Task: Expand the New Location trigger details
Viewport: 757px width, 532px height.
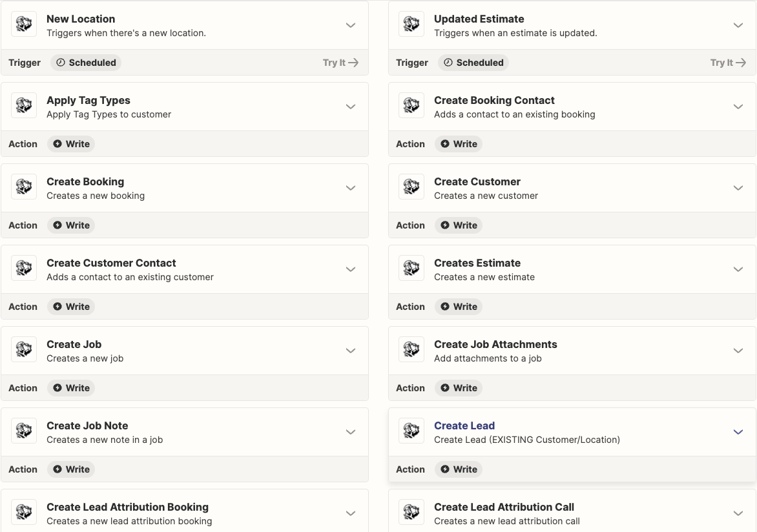Action: [x=351, y=25]
